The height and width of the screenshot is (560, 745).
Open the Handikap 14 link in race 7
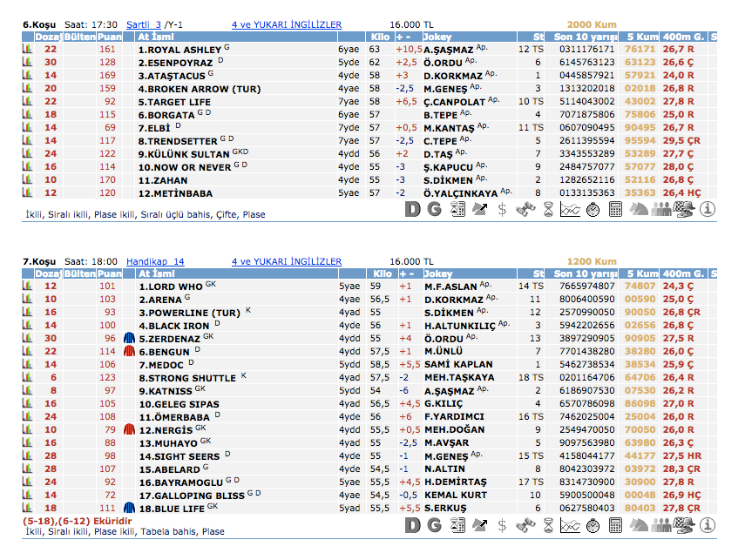(x=155, y=261)
